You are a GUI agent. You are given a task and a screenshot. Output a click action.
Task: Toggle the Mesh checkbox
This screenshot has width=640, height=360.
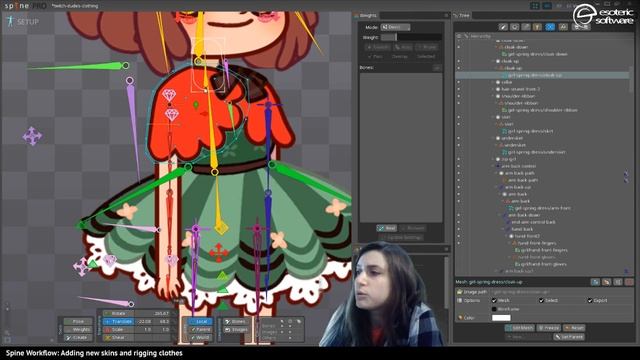(494, 300)
